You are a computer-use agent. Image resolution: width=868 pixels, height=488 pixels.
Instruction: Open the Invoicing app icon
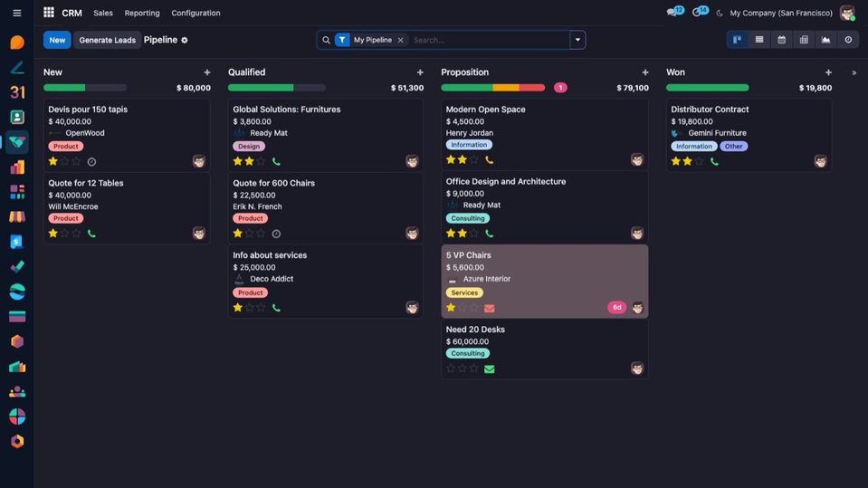(x=17, y=242)
